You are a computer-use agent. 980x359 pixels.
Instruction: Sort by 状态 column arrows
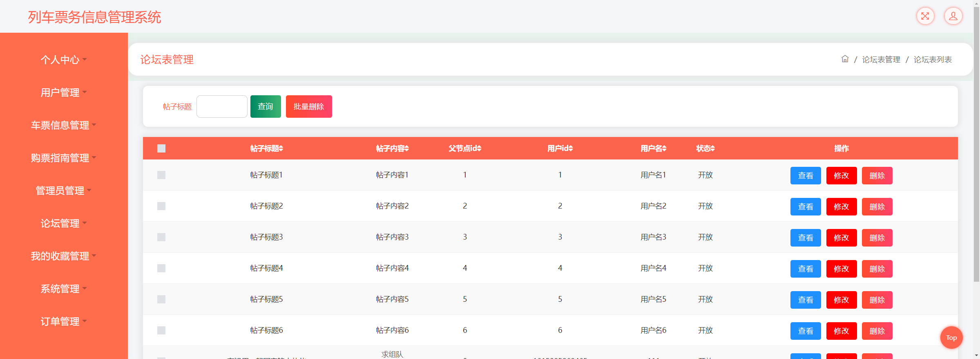[x=712, y=148]
